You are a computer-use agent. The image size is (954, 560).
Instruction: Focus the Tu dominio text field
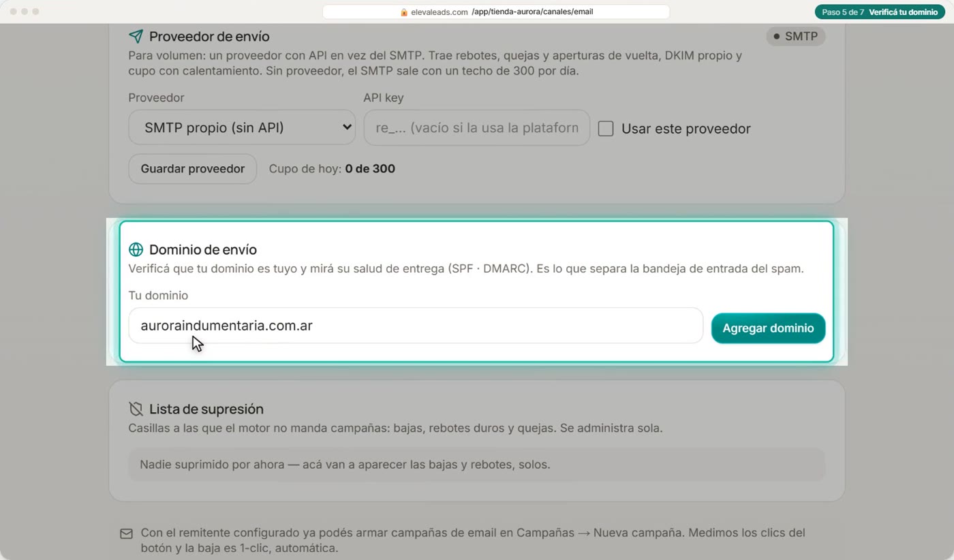416,326
